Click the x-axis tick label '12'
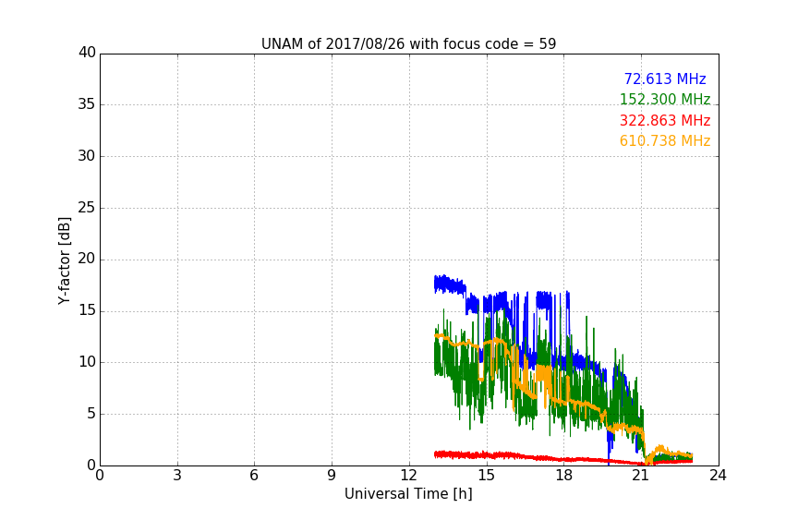798x532 pixels. [x=409, y=476]
